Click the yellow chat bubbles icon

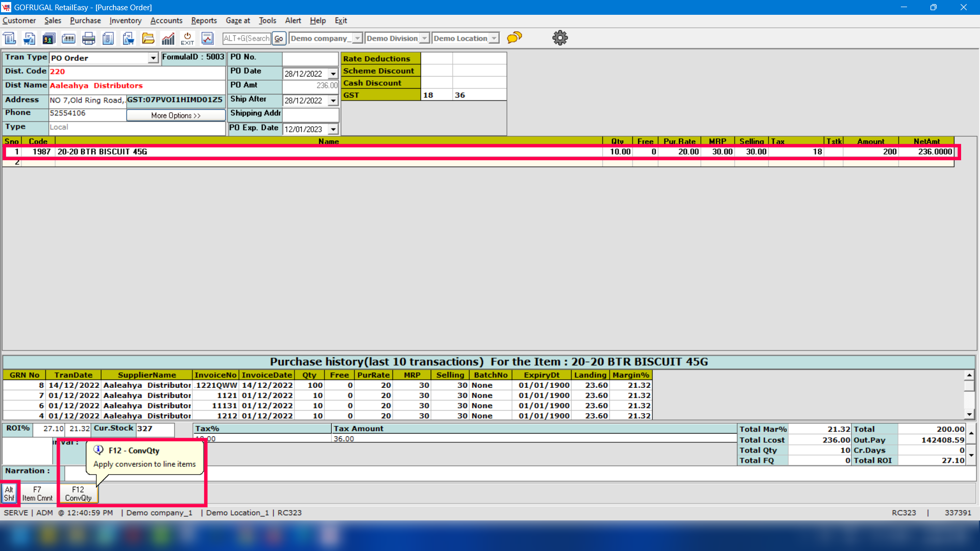pyautogui.click(x=514, y=38)
